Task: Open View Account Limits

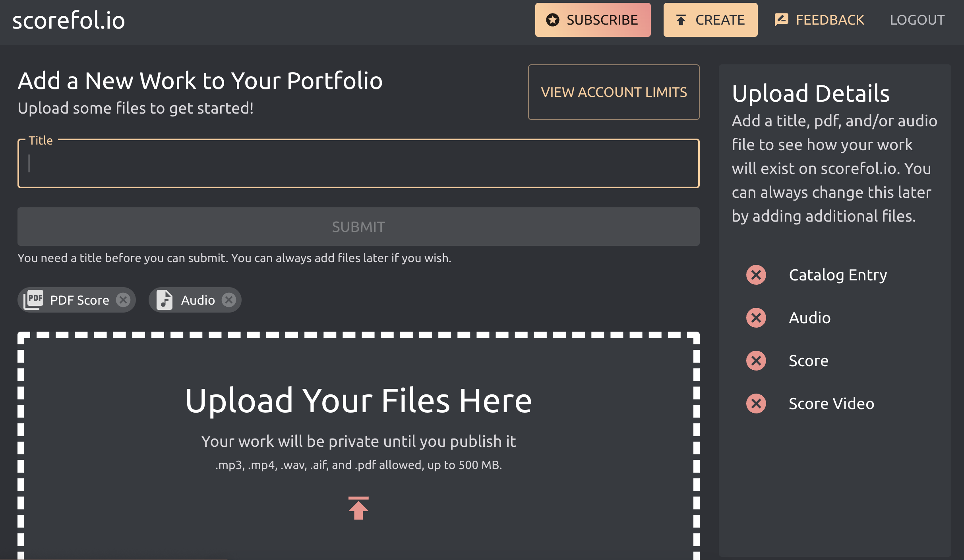Action: pyautogui.click(x=614, y=92)
